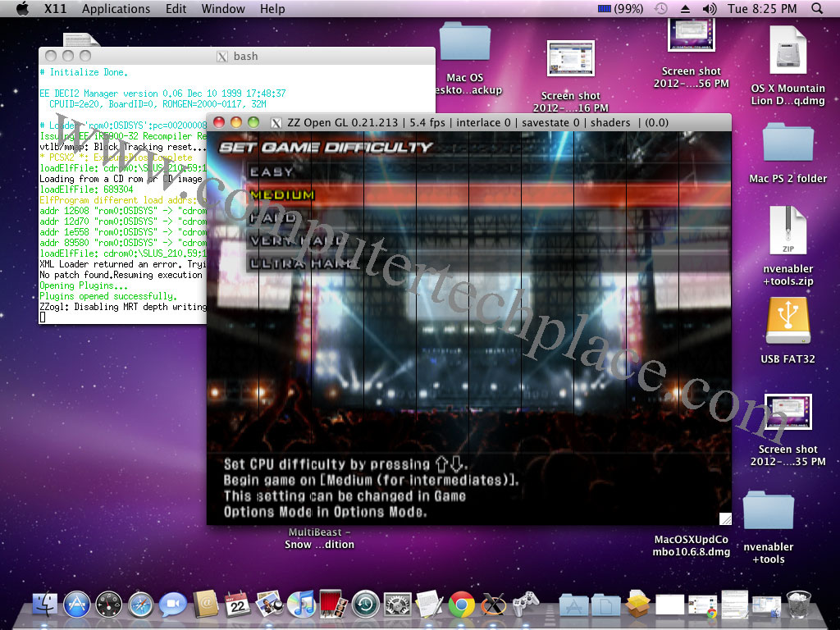Open the Applications menu
Viewport: 840px width, 630px height.
coord(116,8)
